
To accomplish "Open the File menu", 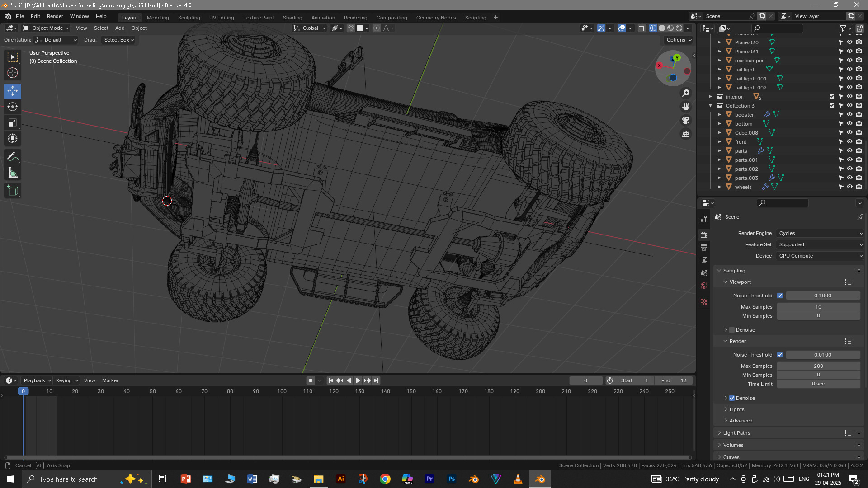I will pos(20,16).
